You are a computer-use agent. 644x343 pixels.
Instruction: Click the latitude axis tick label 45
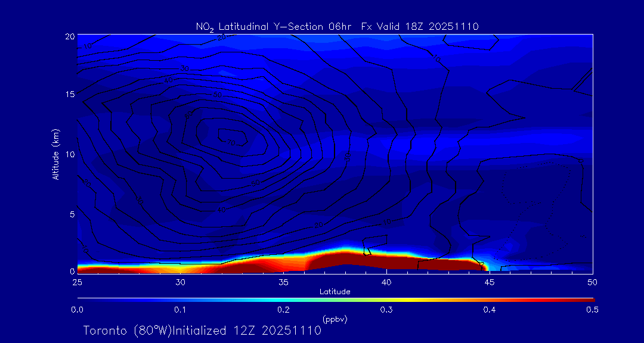[x=490, y=282]
